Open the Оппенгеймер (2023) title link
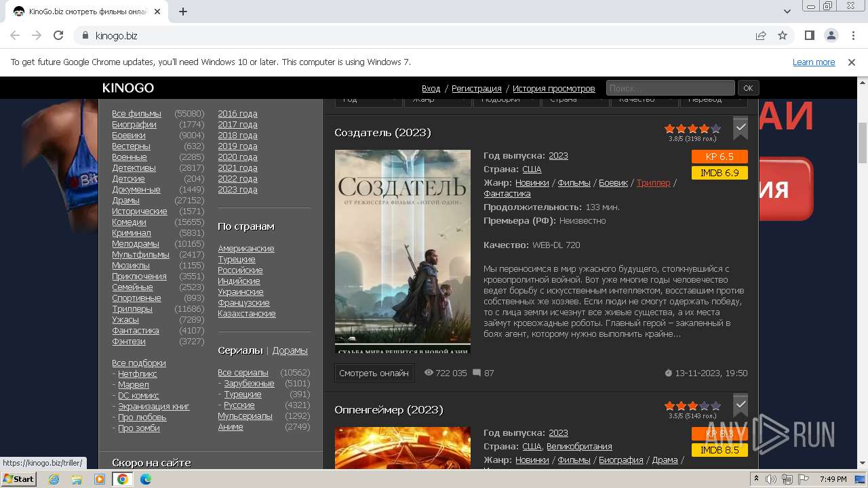The width and height of the screenshot is (868, 488). pos(389,409)
